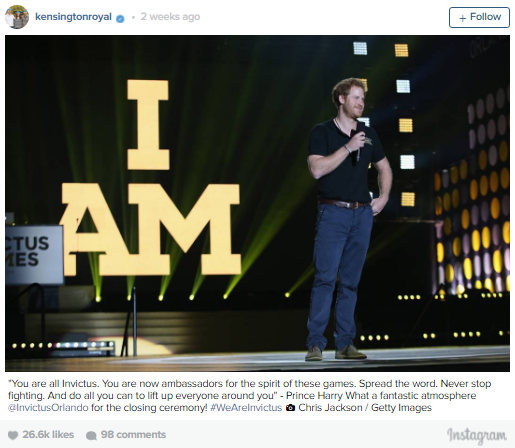Viewport: 515px width, 448px height.
Task: Open the @InvictusOrlando mention link
Action: 48,408
